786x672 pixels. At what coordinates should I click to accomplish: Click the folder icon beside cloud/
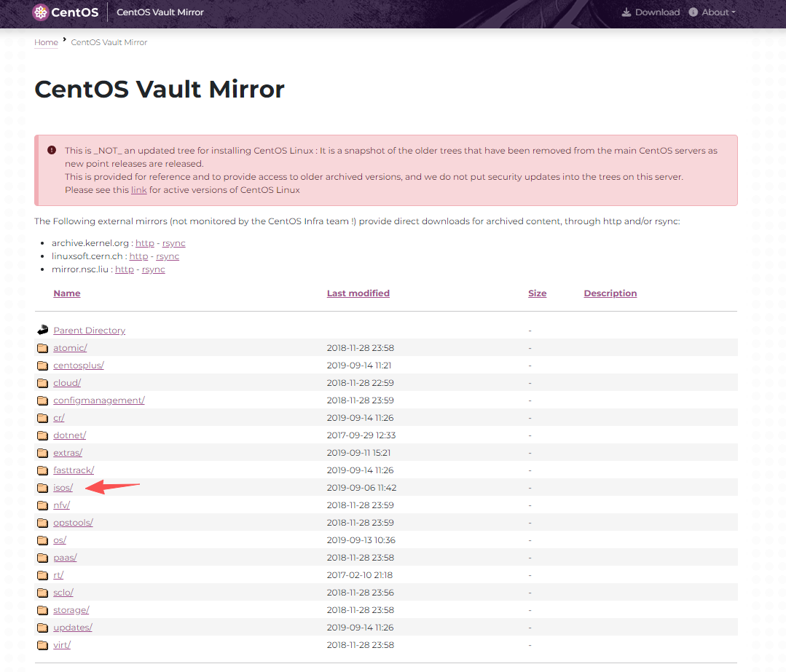42,383
